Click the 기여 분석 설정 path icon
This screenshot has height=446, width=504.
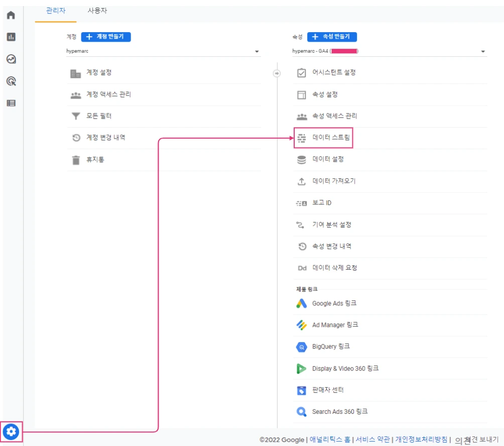[x=300, y=225]
